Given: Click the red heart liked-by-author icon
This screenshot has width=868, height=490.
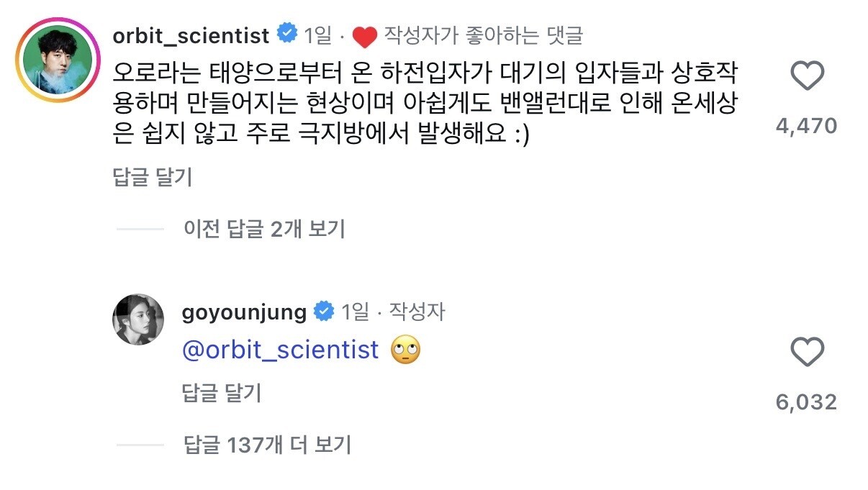Looking at the screenshot, I should pos(366,35).
